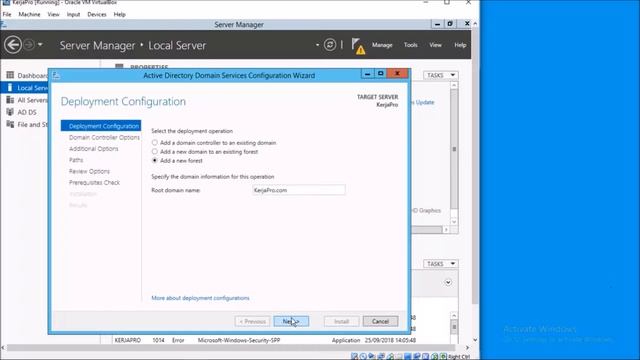Click the Events list scroll up arrow
Image resolution: width=640 pixels, height=360 pixels.
[x=454, y=316]
